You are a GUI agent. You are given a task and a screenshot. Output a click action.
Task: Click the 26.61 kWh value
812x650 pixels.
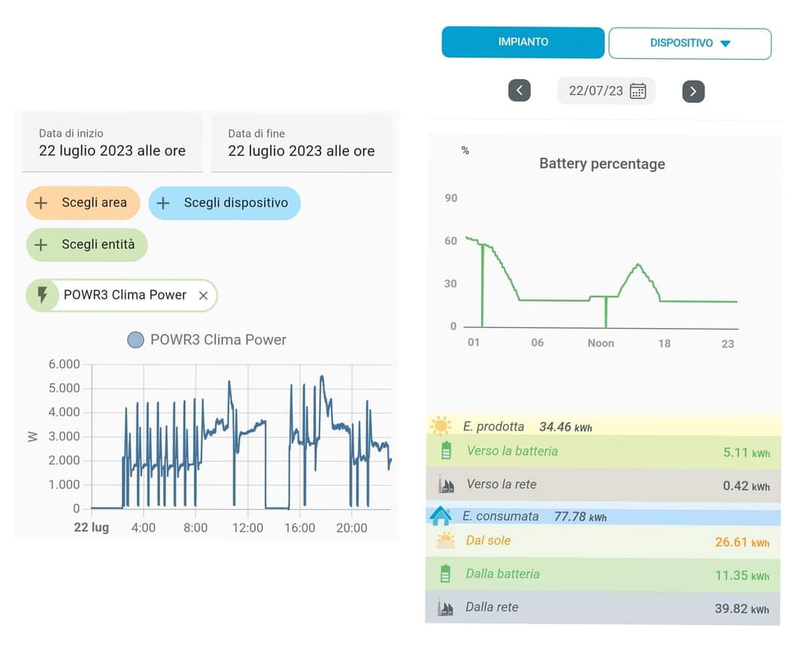coord(742,542)
